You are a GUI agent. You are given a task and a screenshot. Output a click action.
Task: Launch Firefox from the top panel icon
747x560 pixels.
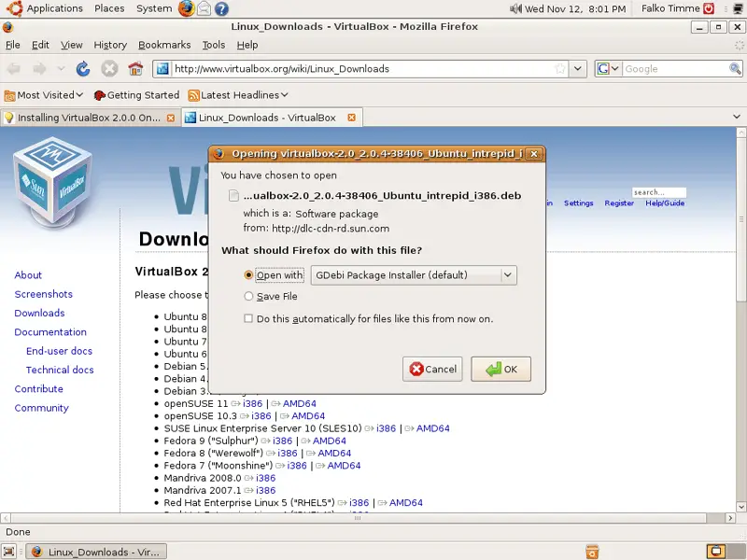(186, 8)
